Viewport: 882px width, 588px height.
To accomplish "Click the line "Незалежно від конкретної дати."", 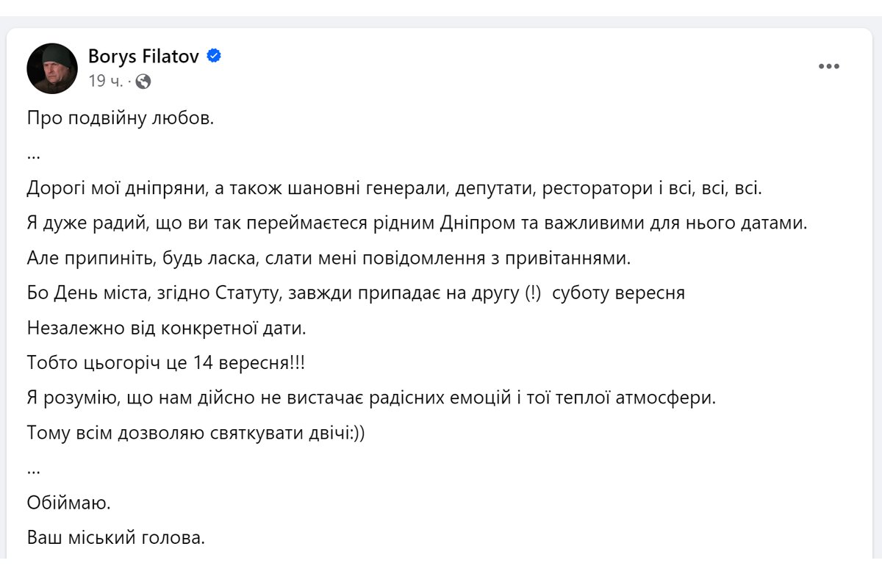I will [x=166, y=328].
